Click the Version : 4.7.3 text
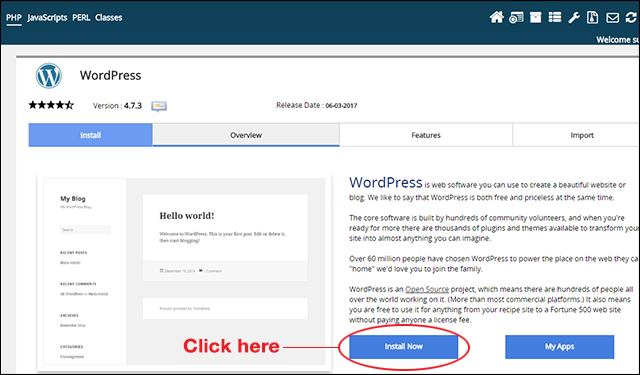Viewport: 640px width, 375px height. coord(118,106)
